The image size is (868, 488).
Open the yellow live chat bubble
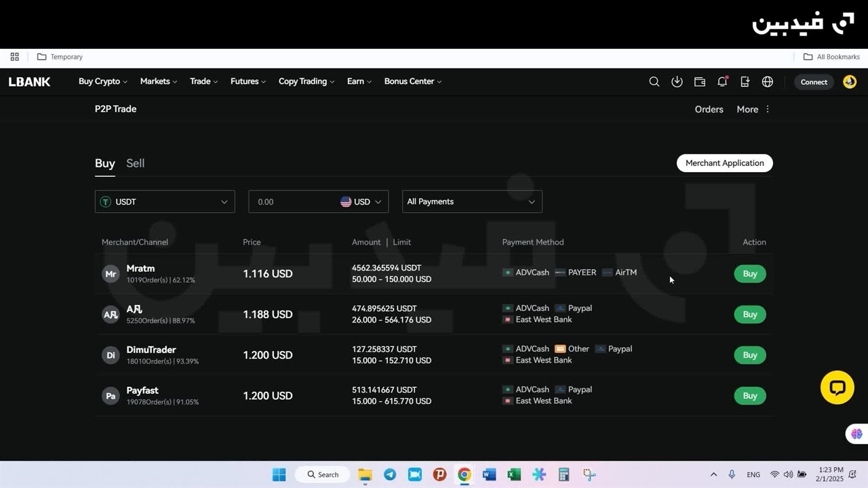pos(837,388)
